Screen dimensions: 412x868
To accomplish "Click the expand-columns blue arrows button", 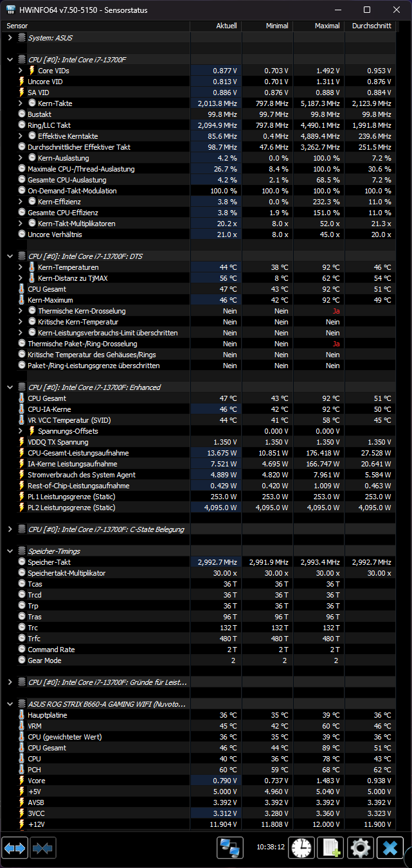I will point(15,848).
